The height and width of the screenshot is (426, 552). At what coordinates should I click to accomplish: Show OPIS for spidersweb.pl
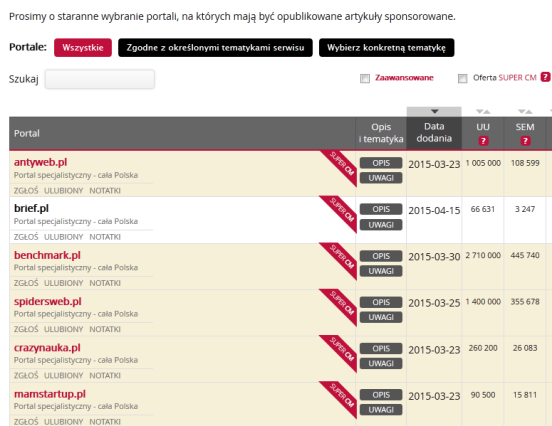click(x=381, y=302)
